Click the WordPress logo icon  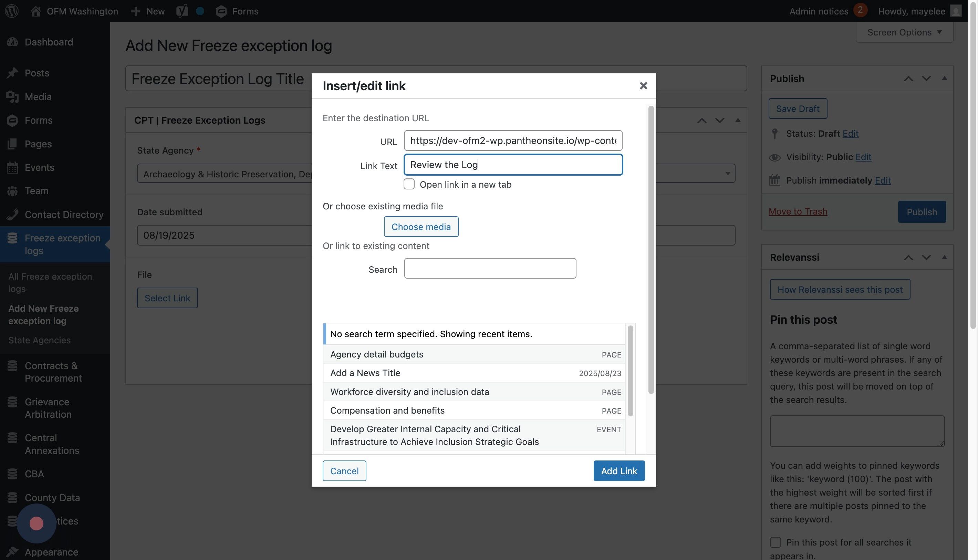pyautogui.click(x=12, y=11)
